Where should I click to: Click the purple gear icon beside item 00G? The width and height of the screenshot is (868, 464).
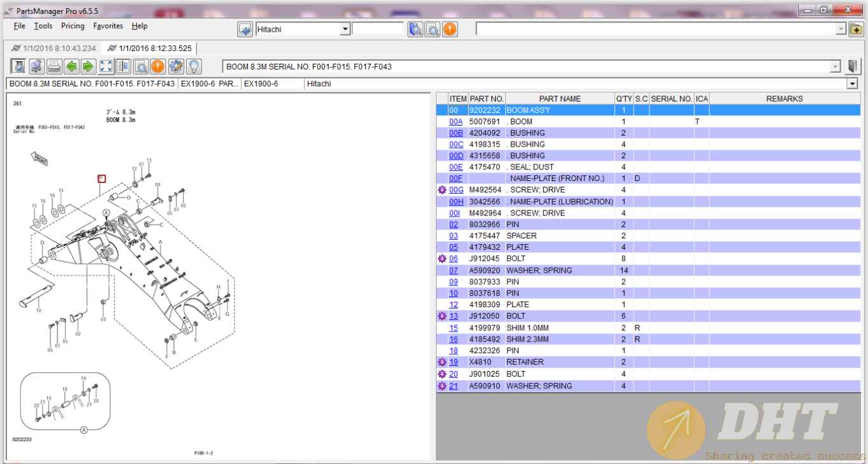pos(442,190)
